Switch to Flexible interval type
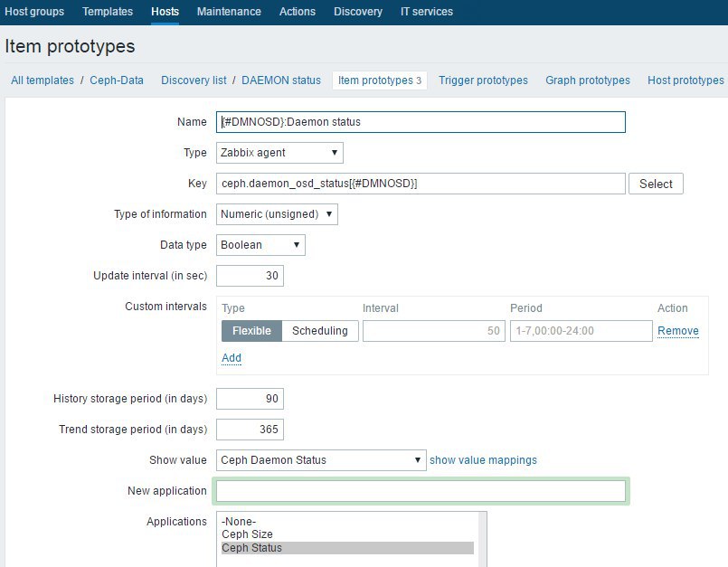Image resolution: width=728 pixels, height=567 pixels. tap(251, 331)
